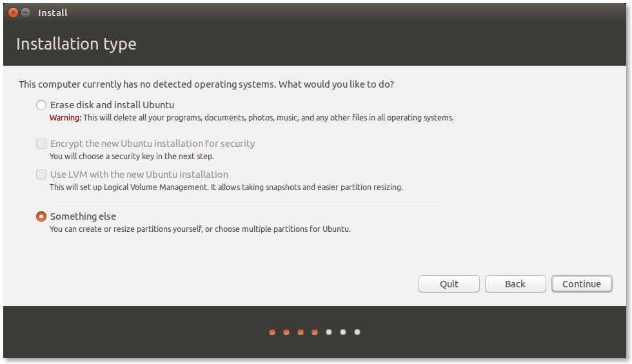This screenshot has width=632, height=364.
Task: Click the Continue button
Action: pyautogui.click(x=582, y=284)
